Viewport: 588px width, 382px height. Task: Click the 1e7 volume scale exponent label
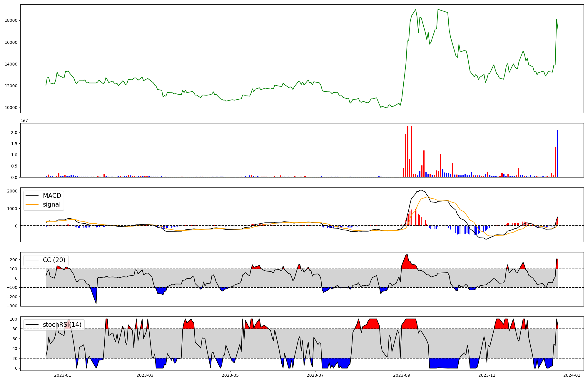point(24,120)
